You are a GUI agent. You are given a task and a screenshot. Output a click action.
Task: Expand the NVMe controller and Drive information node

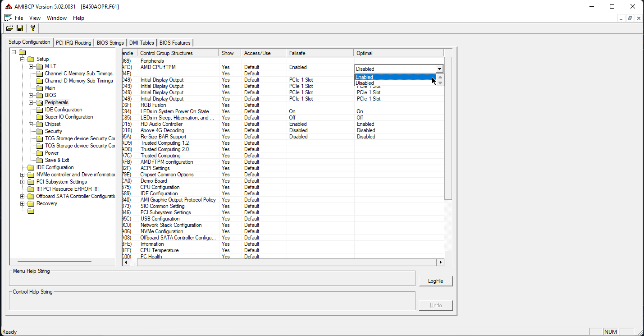[x=23, y=175]
